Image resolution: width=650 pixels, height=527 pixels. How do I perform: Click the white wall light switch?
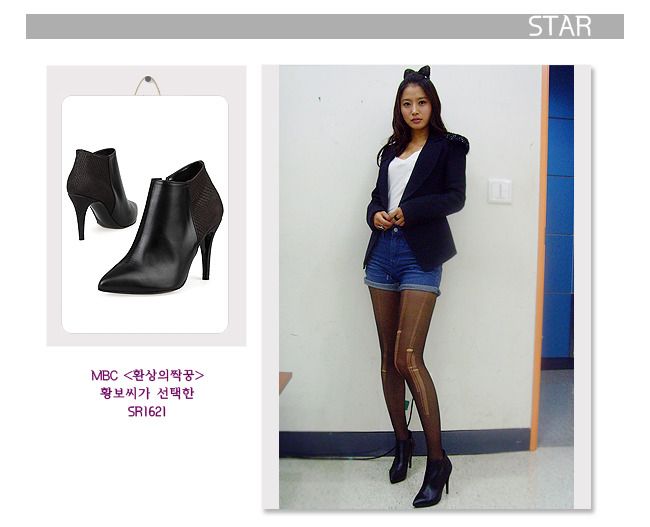[500, 191]
